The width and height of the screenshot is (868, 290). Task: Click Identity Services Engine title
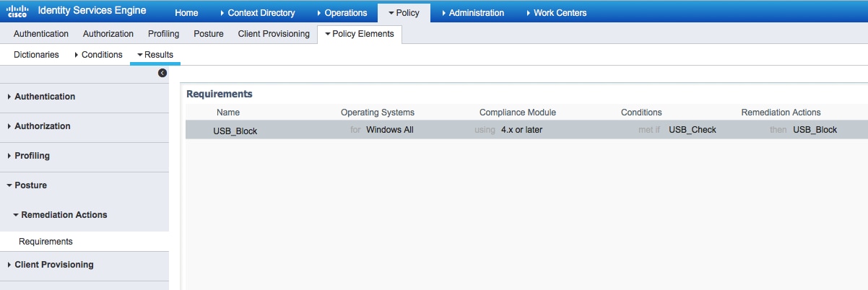coord(92,11)
